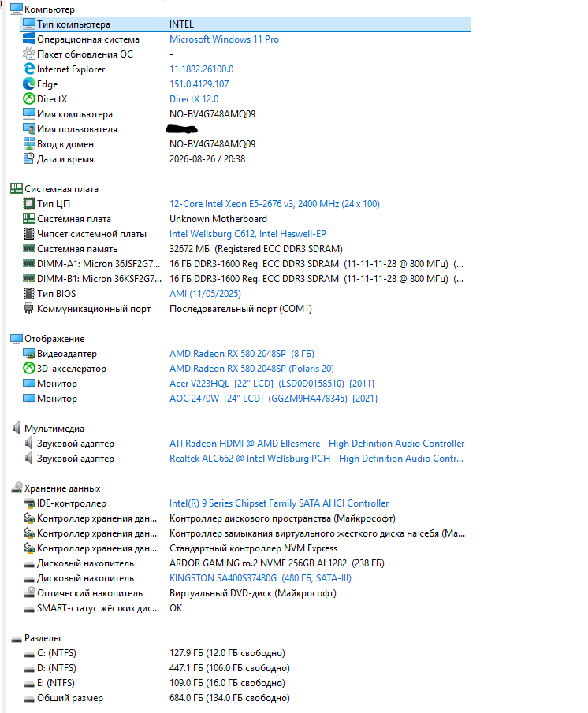Open the Edge version 151.0.4129.107 link
Viewport: 588px width, 713px height.
pyautogui.click(x=199, y=84)
